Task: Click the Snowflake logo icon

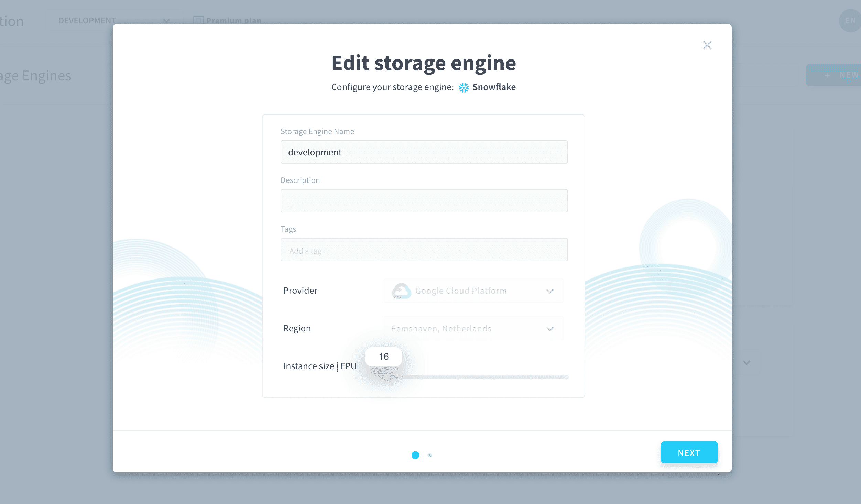Action: click(x=464, y=87)
